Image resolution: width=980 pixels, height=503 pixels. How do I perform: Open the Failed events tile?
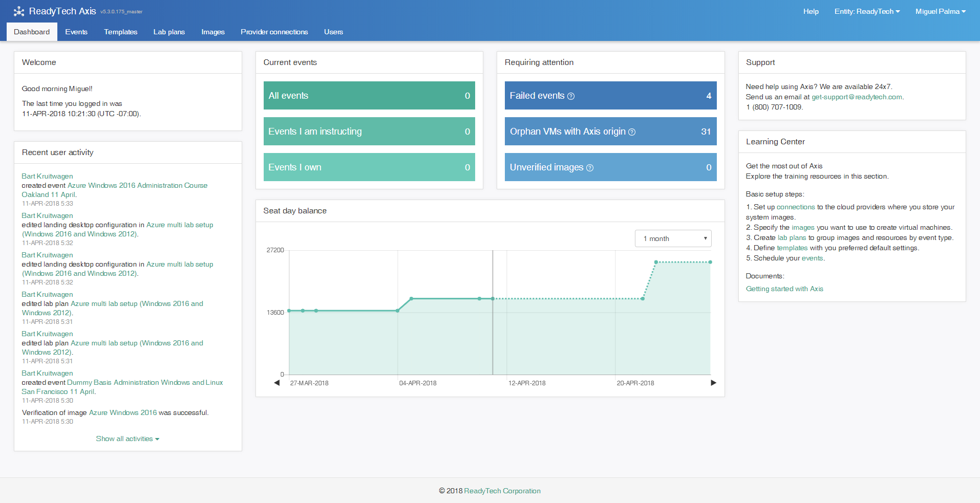click(610, 96)
